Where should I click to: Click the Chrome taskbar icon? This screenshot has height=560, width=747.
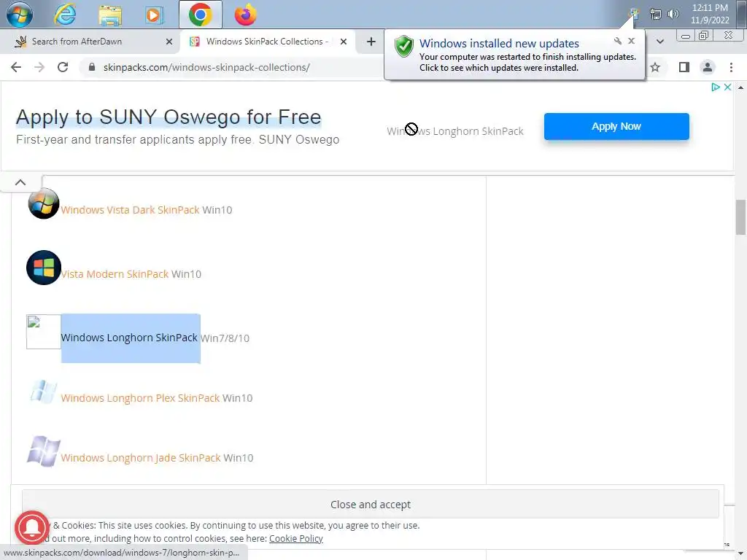pyautogui.click(x=201, y=15)
